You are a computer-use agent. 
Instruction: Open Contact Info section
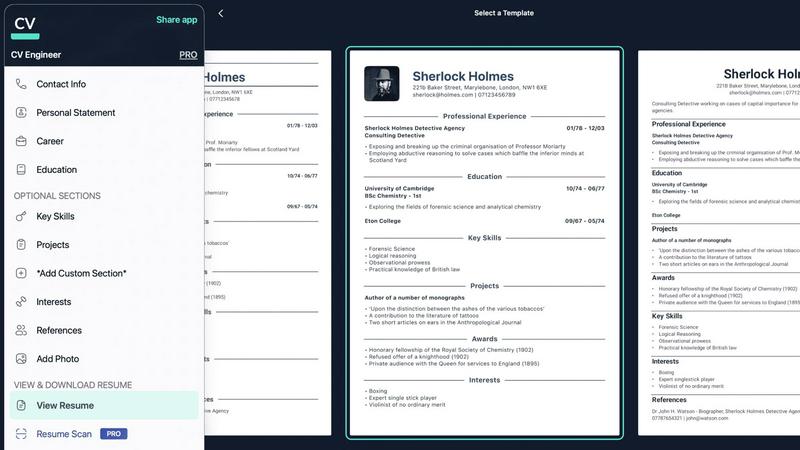(104, 84)
